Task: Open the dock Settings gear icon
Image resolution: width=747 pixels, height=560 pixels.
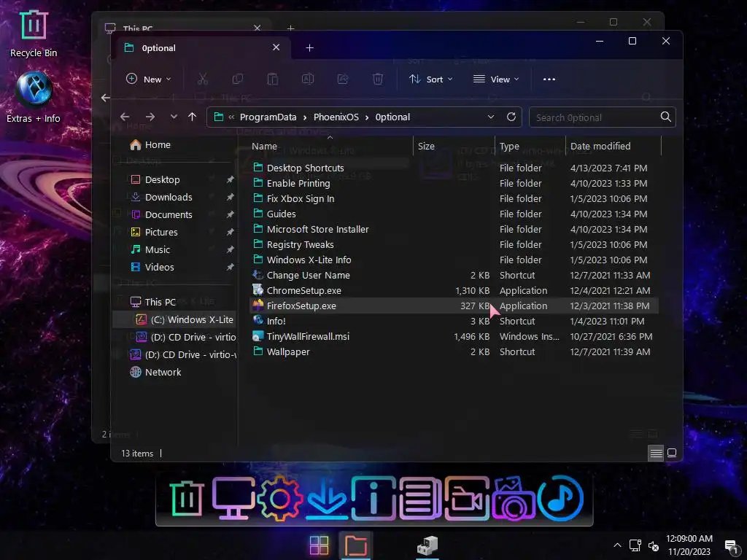Action: tap(279, 499)
